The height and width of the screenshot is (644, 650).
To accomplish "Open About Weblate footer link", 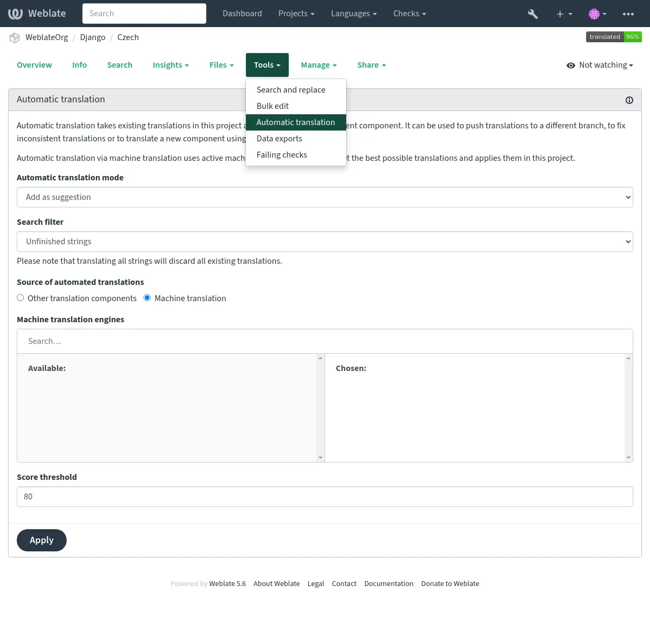I will pyautogui.click(x=276, y=583).
